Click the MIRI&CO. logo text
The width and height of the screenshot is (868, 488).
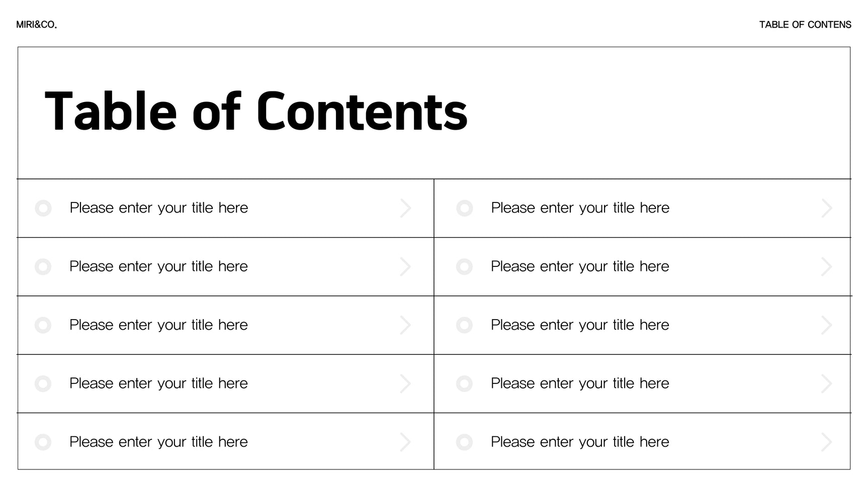[x=37, y=25]
